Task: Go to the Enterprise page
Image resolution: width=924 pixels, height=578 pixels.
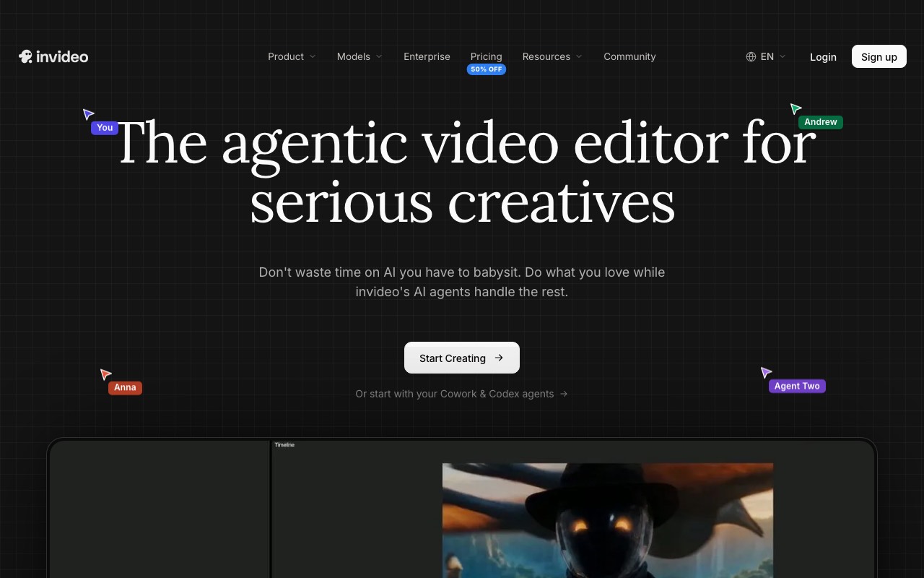Action: point(427,56)
